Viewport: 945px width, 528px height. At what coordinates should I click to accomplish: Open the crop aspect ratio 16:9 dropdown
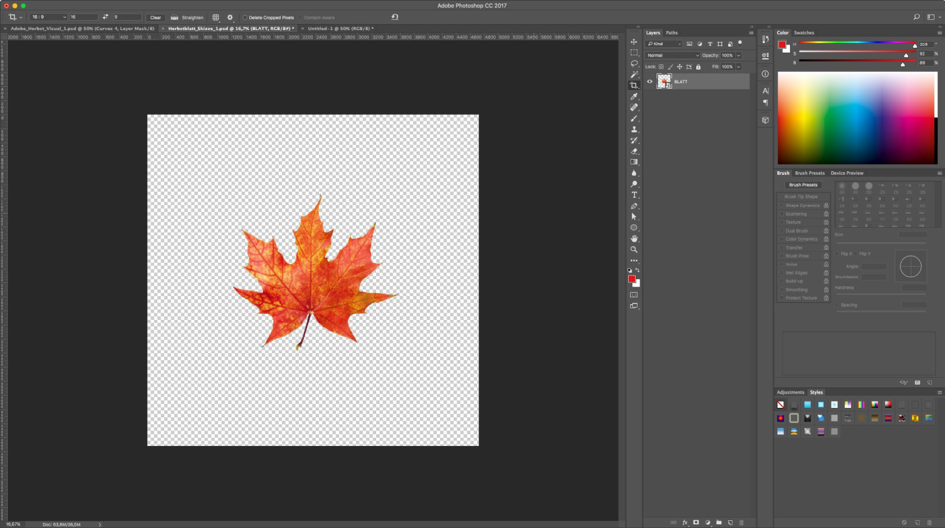48,18
